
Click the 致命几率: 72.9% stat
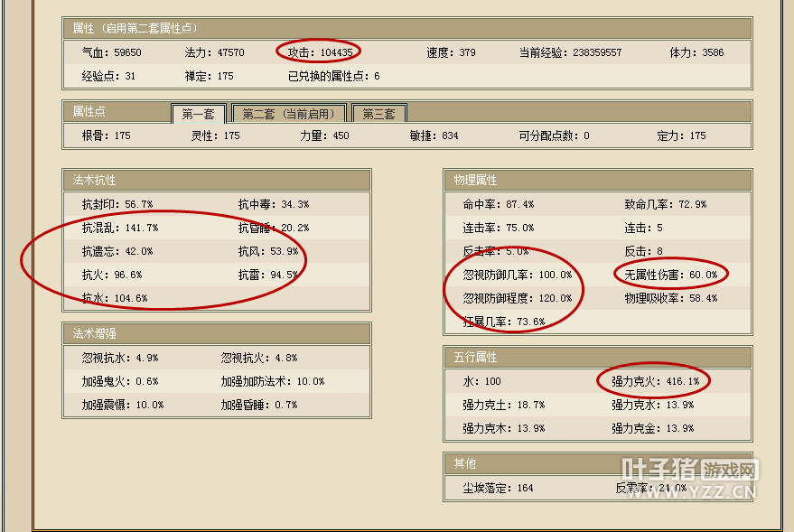(665, 204)
